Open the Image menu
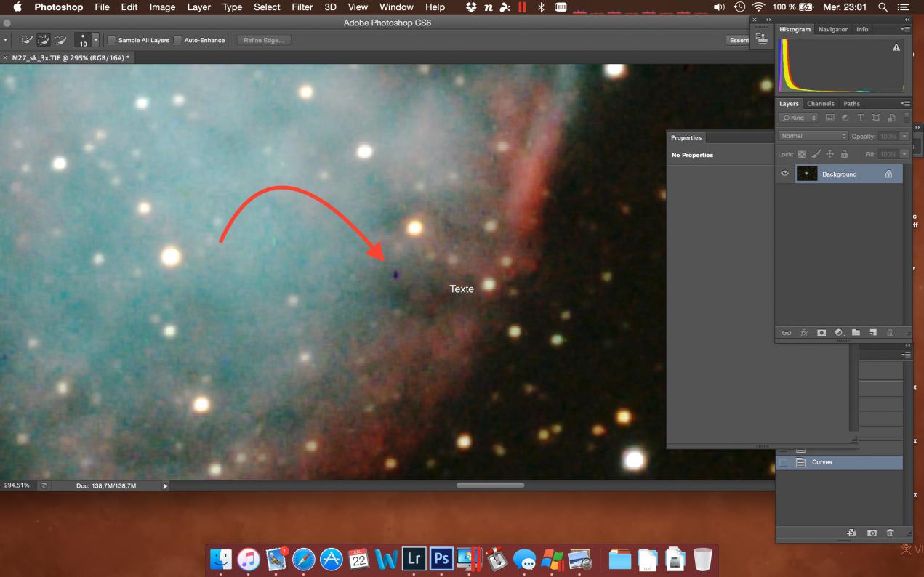The width and height of the screenshot is (924, 577). 162,7
